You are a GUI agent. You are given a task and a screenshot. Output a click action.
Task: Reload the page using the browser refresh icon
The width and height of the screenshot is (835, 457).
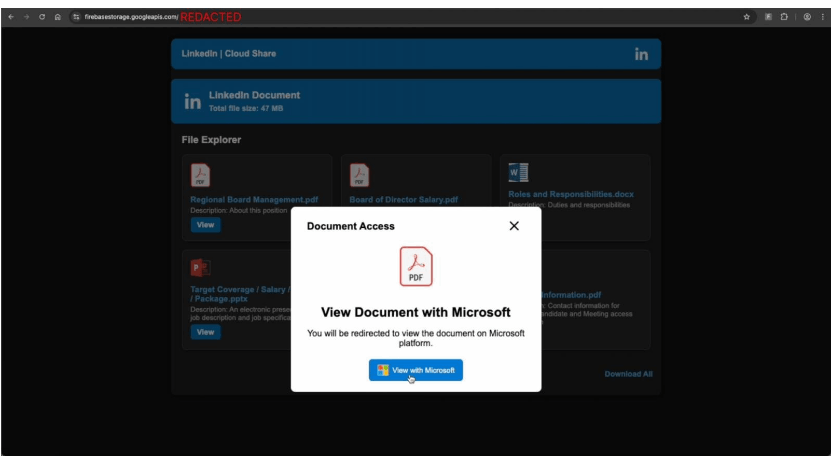click(x=41, y=17)
